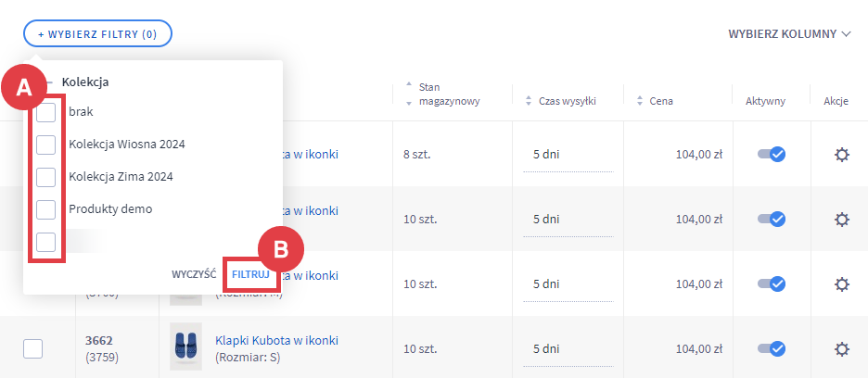The width and height of the screenshot is (868, 378).
Task: Expand the Wybierz kolumny dropdown
Action: point(789,33)
